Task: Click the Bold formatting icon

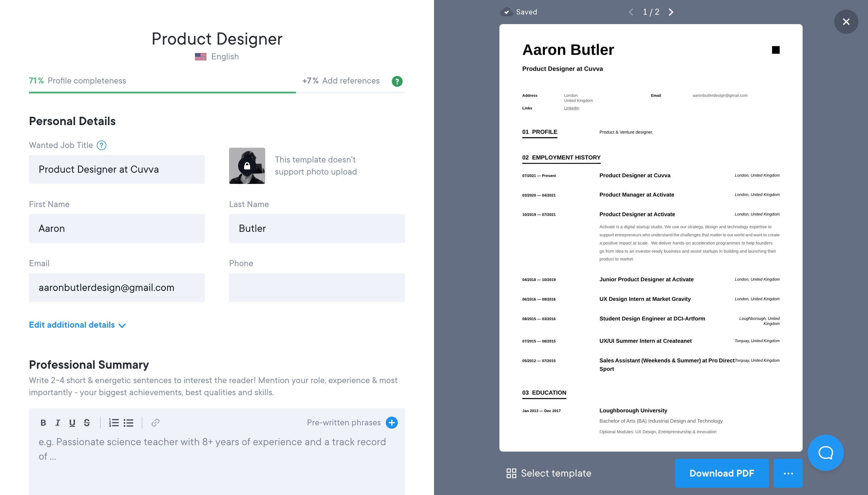Action: (x=42, y=423)
